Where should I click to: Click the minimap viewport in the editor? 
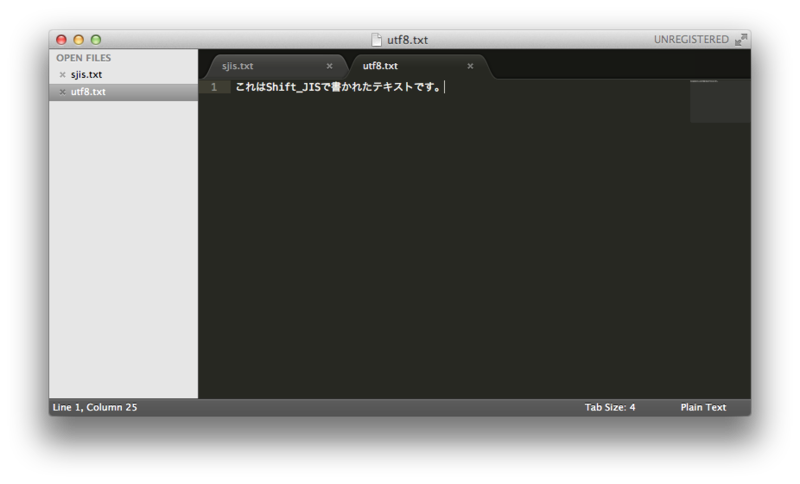[720, 101]
